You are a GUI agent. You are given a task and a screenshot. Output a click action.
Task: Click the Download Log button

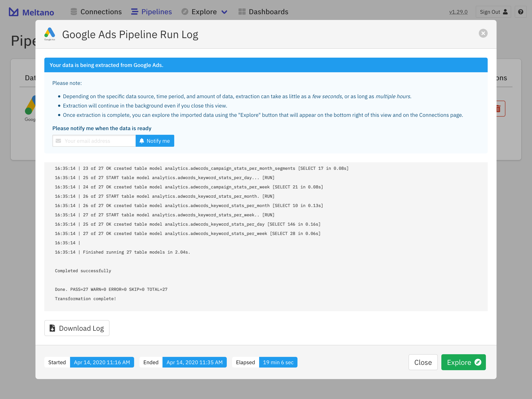coord(77,328)
